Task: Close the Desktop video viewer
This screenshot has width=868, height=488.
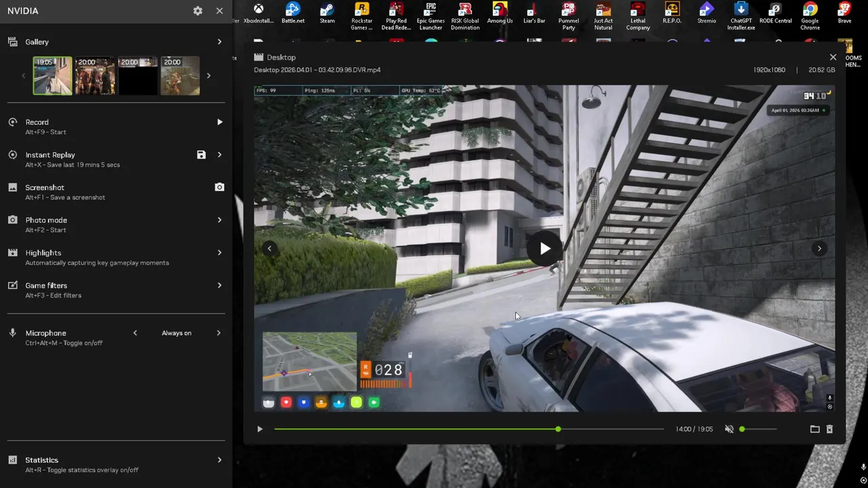Action: pyautogui.click(x=833, y=57)
